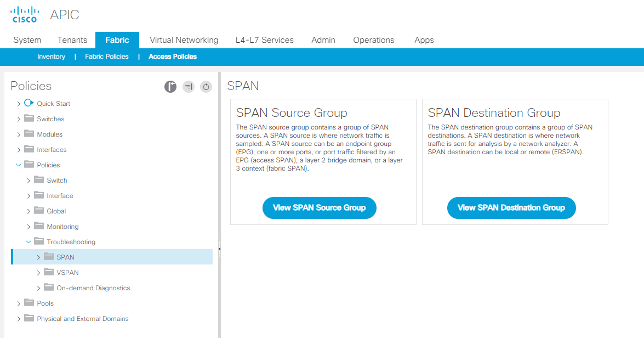
Task: Click the SPAN folder icon
Action: tap(49, 257)
